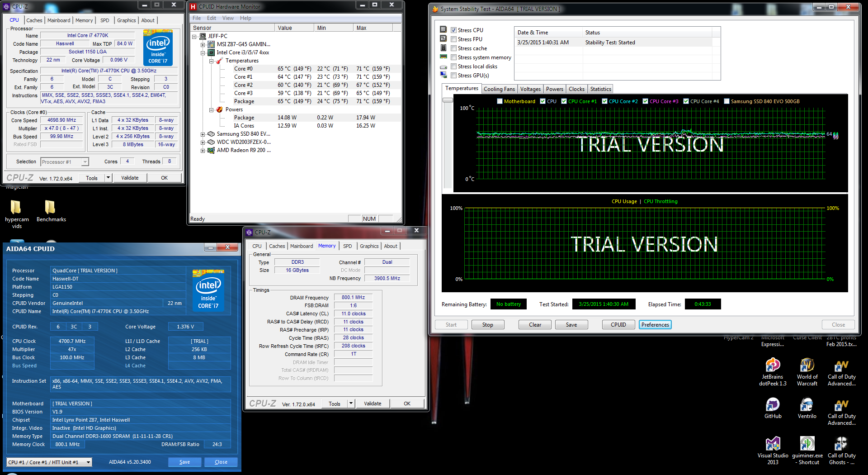Collapse the Temperatures node in HWMonitor

point(211,61)
